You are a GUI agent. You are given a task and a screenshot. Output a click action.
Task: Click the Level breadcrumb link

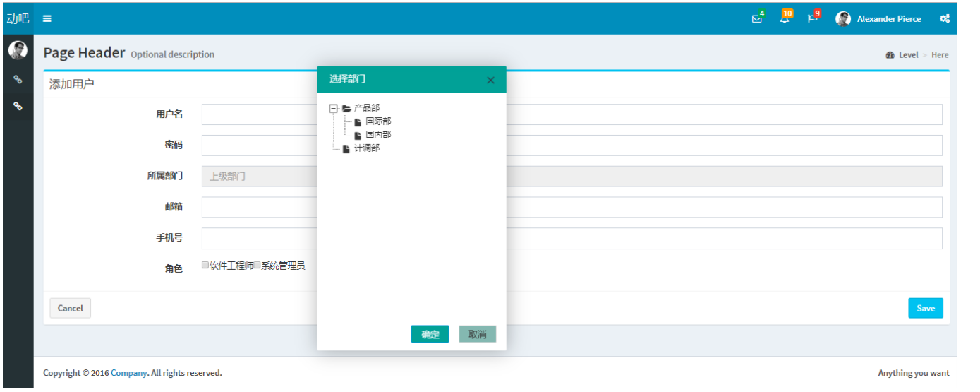(909, 55)
